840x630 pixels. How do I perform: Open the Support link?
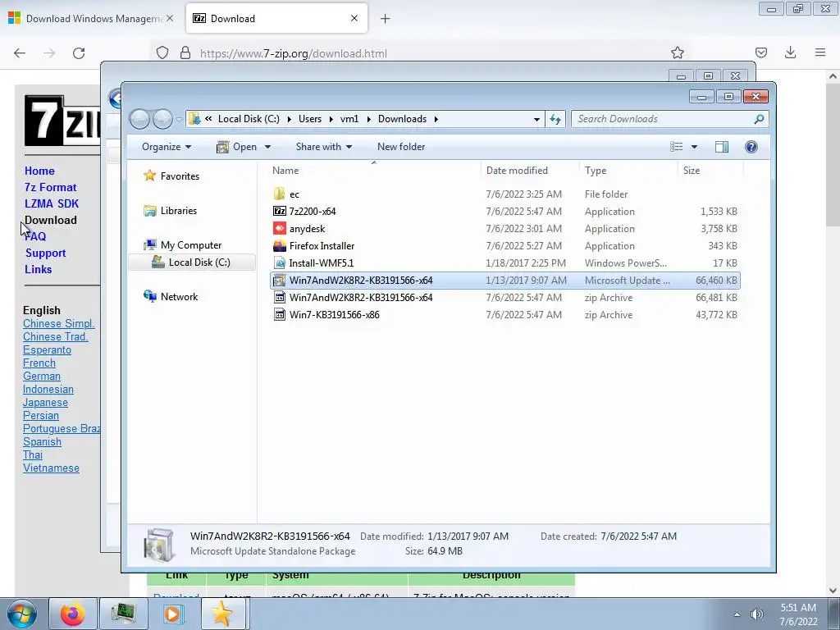46,253
